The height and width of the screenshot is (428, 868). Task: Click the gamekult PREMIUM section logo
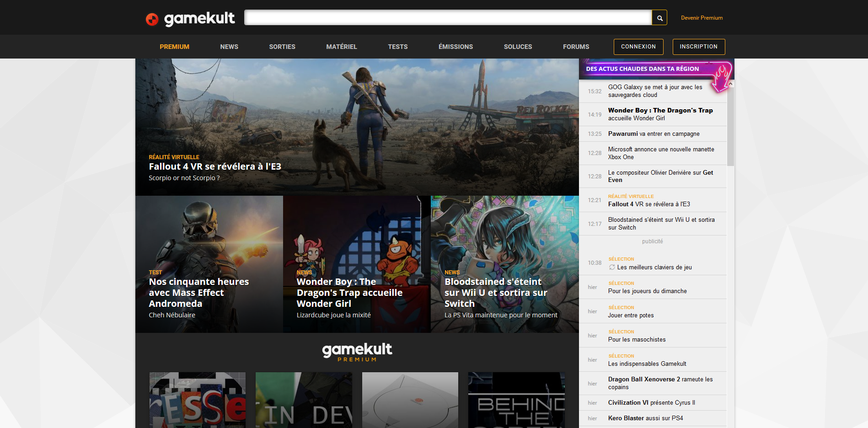[357, 352]
